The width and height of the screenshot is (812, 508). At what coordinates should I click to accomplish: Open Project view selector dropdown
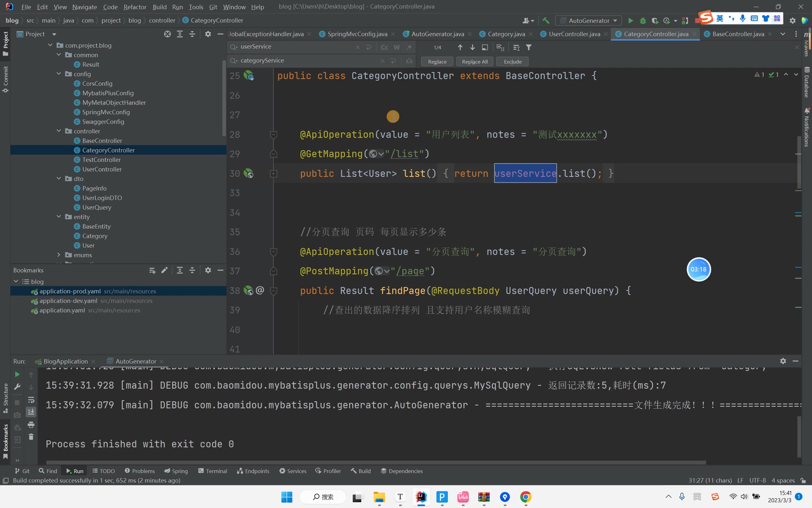point(54,34)
